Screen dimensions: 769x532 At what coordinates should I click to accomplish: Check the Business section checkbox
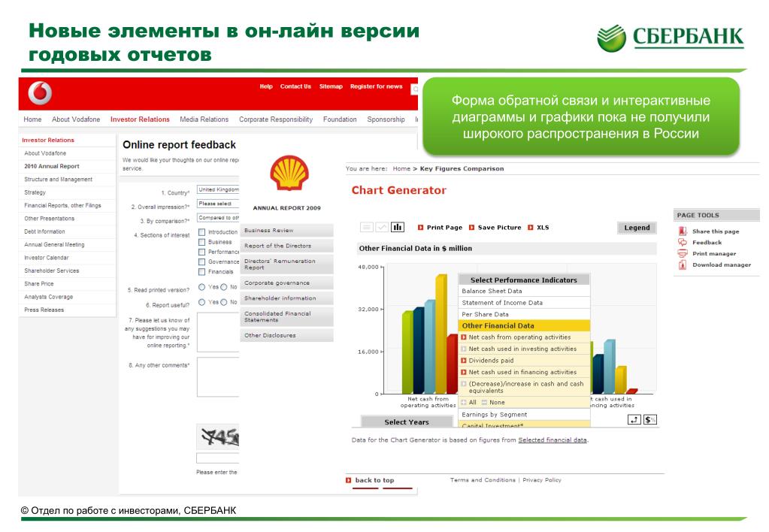pos(201,242)
